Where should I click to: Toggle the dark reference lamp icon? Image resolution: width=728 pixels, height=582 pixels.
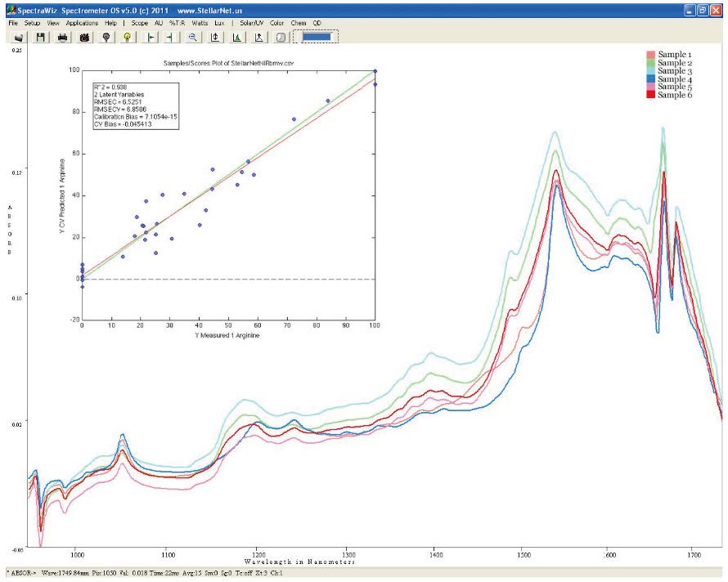point(106,37)
